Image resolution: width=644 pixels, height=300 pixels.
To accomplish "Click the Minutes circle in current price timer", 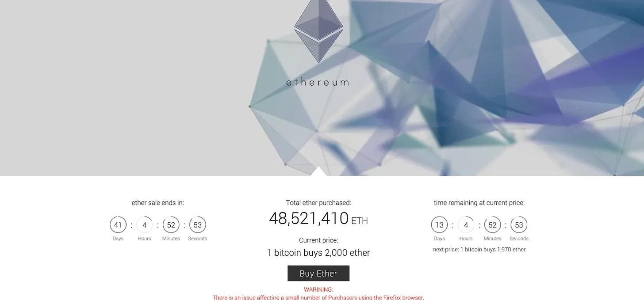I will click(x=492, y=225).
